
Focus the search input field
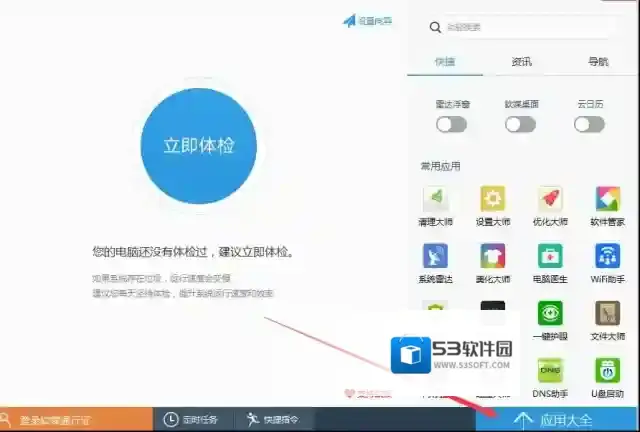(x=527, y=27)
